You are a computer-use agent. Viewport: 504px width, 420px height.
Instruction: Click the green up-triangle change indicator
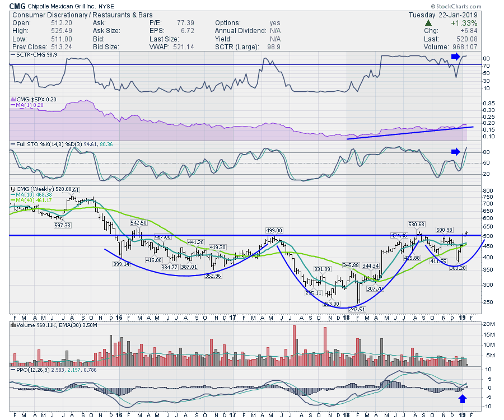pos(428,23)
